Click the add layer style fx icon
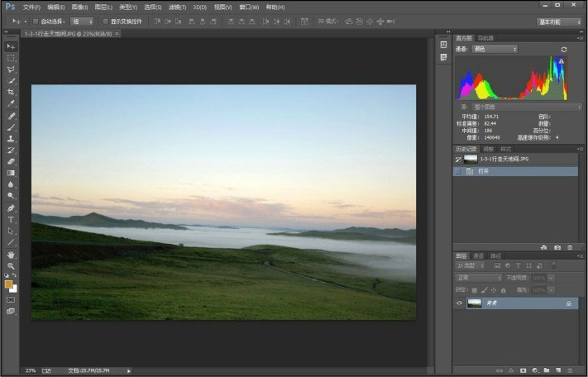This screenshot has height=377, width=588. pyautogui.click(x=512, y=370)
